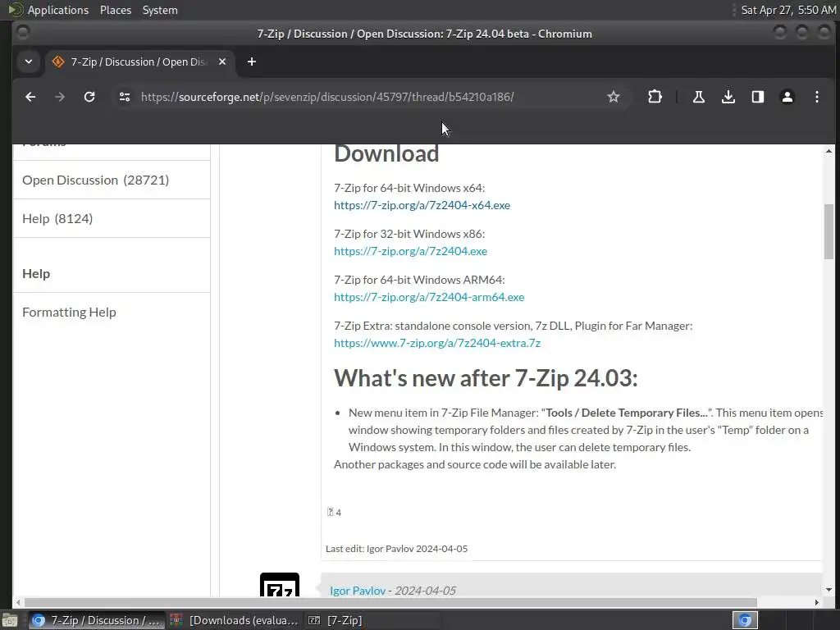840x630 pixels.
Task: Click the address bar URL
Action: [327, 97]
